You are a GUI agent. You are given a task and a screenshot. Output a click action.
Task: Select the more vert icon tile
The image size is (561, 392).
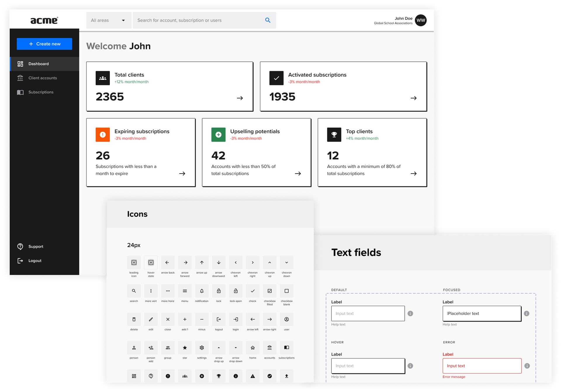pyautogui.click(x=151, y=291)
